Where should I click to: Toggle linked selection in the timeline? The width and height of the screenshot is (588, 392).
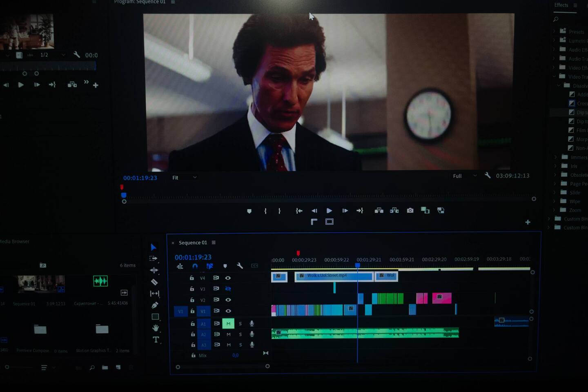pyautogui.click(x=210, y=266)
